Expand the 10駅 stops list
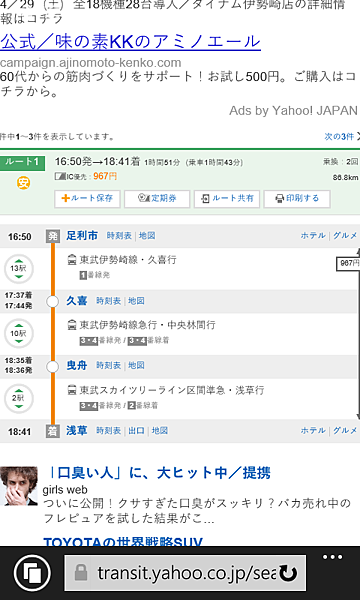The image size is (360, 600). tap(19, 334)
